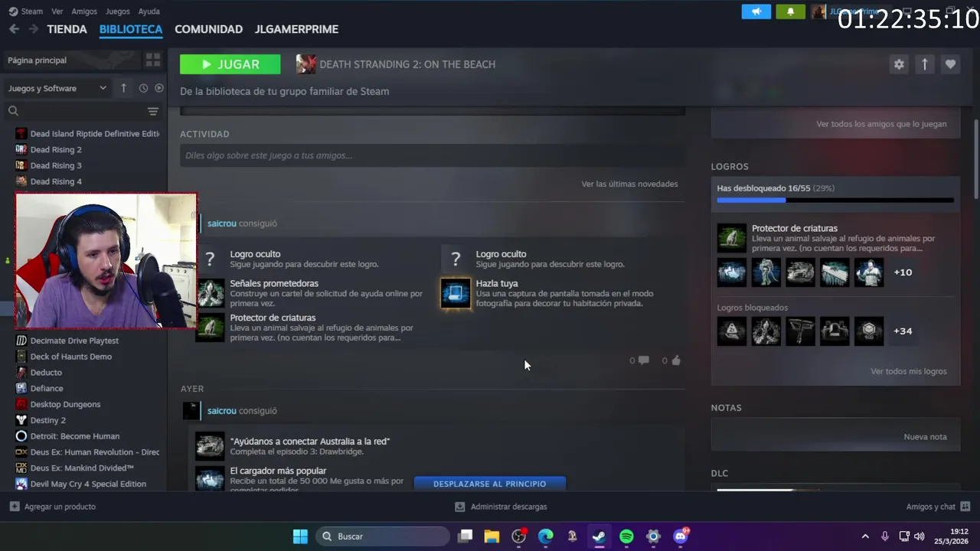Click DESPLAZARSE AL PRINCIPIO button

pos(490,484)
